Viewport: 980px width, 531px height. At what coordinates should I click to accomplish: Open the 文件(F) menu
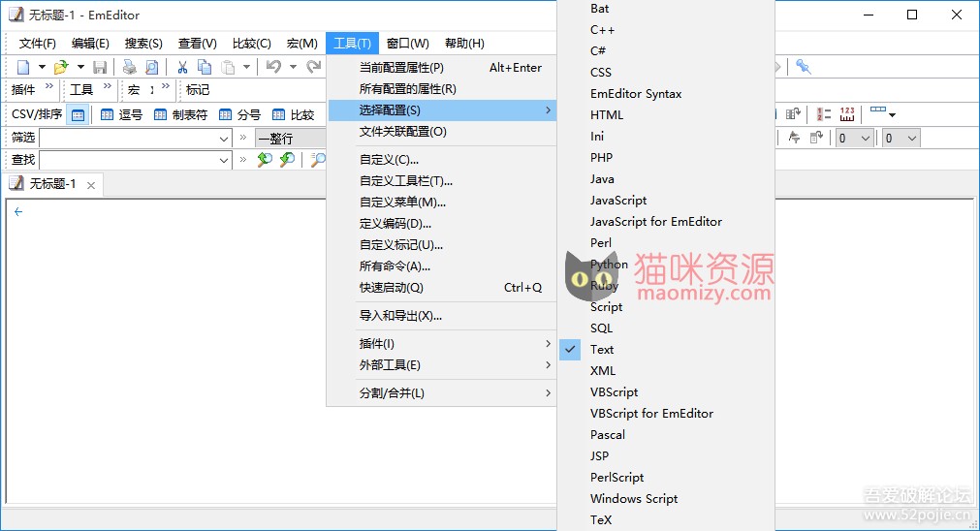pos(38,43)
